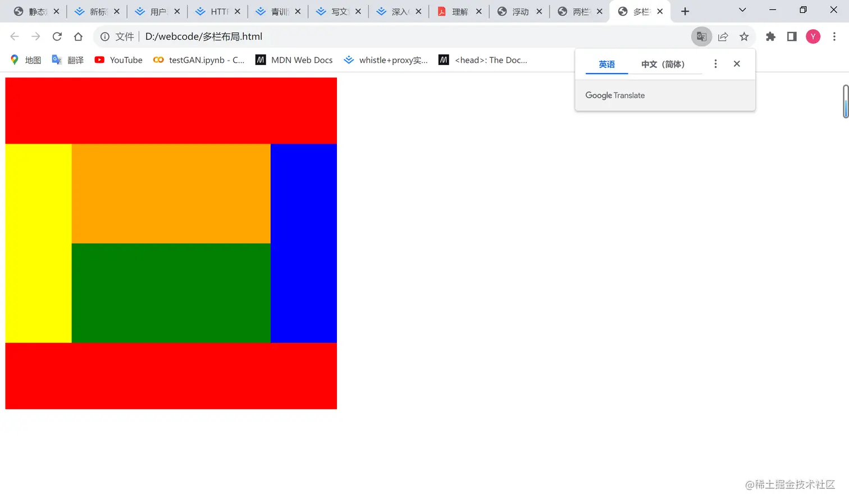The image size is (849, 504).
Task: Click the orange center block
Action: point(171,194)
